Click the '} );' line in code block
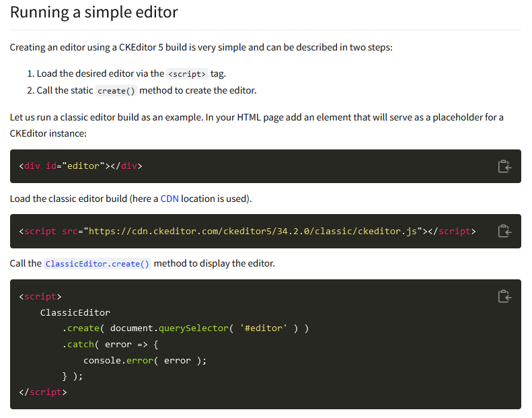Image resolution: width=532 pixels, height=418 pixels. pos(72,376)
